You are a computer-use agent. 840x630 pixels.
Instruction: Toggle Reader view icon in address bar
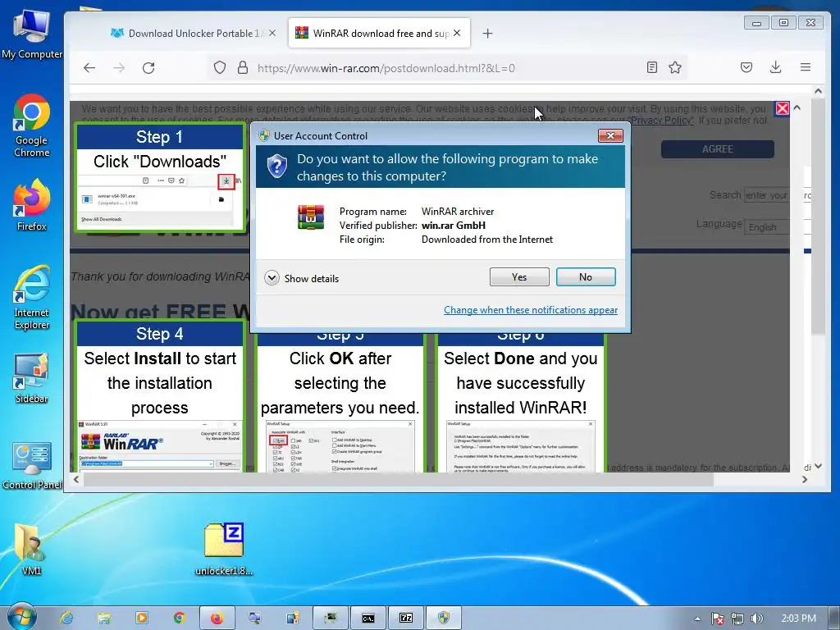pyautogui.click(x=651, y=67)
